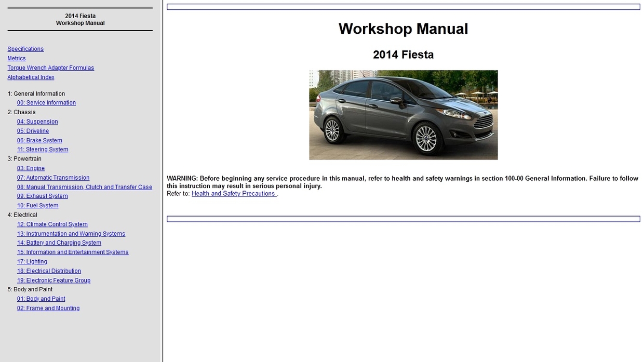View Instrumentation and Warning Systems
644x362 pixels.
[71, 233]
